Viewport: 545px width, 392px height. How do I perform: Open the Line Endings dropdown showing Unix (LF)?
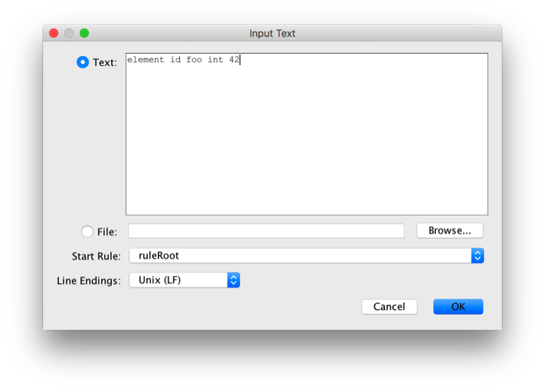click(184, 280)
